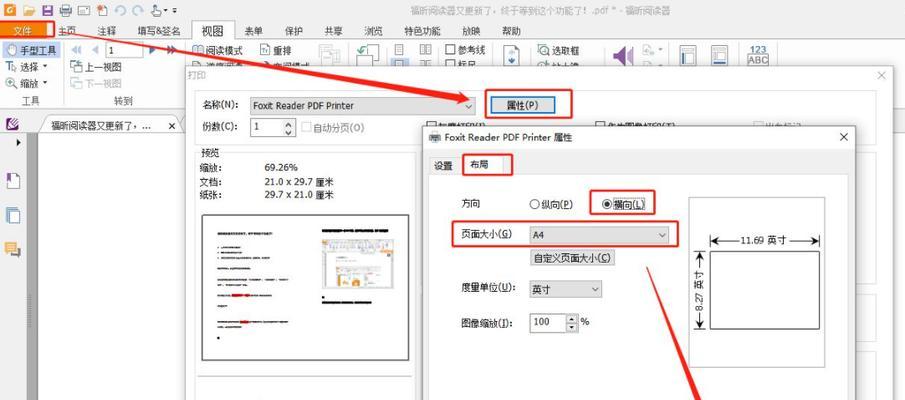Click the 选取框 marquee zoom tool
This screenshot has width=905, height=400.
[x=559, y=50]
